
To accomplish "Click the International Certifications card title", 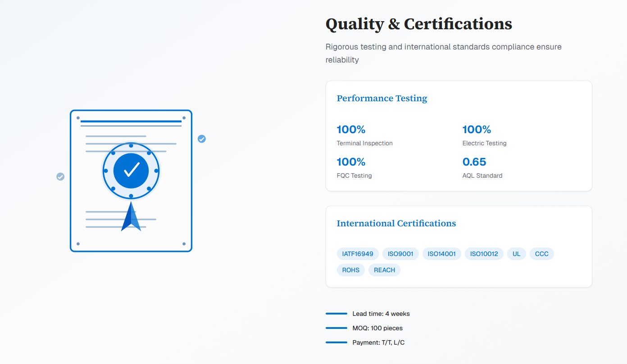I will click(x=396, y=223).
